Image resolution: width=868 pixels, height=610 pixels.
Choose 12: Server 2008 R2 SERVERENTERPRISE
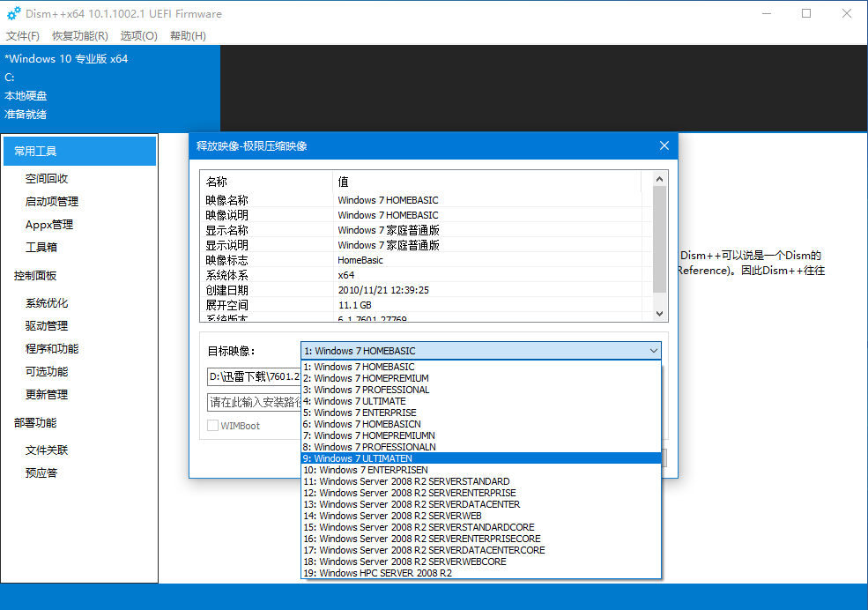(481, 493)
